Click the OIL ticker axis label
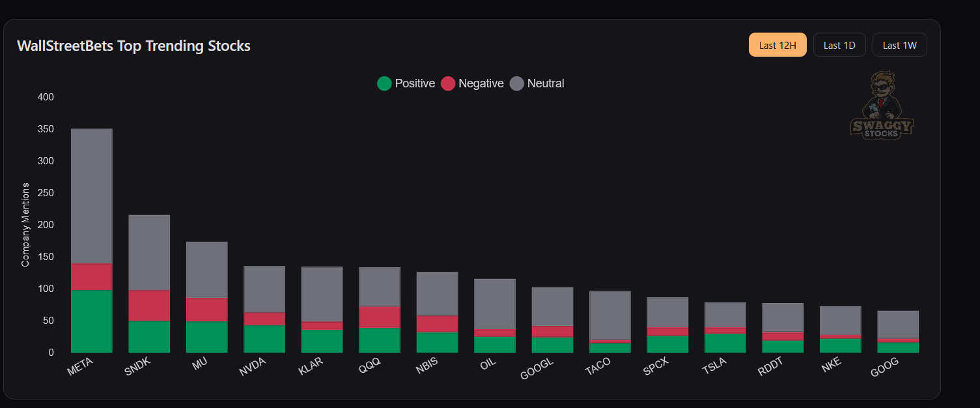Image resolution: width=980 pixels, height=408 pixels. point(488,365)
